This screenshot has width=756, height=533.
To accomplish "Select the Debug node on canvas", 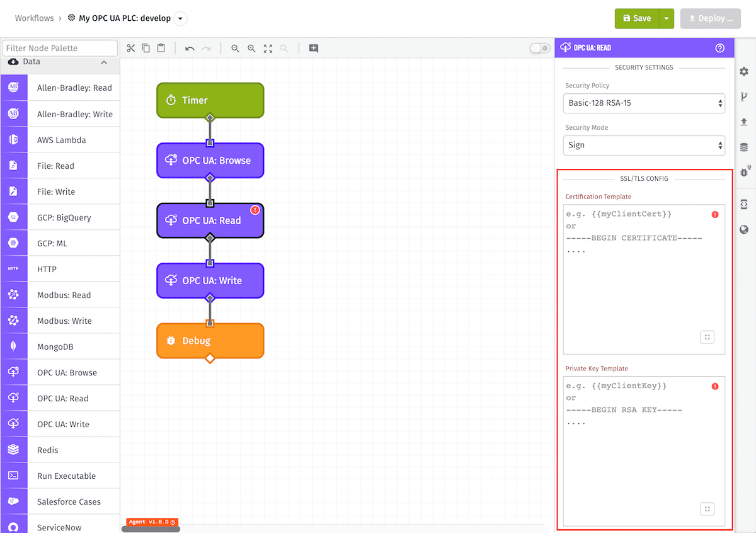I will [210, 341].
